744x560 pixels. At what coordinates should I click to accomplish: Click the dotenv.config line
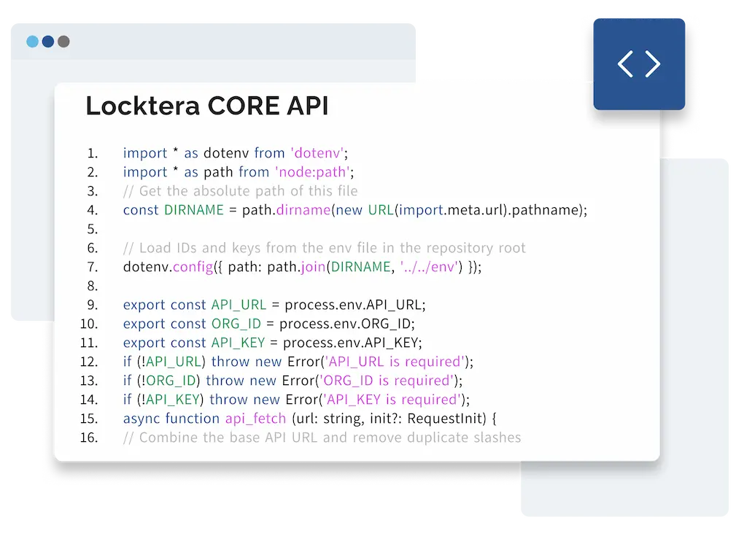click(x=302, y=267)
